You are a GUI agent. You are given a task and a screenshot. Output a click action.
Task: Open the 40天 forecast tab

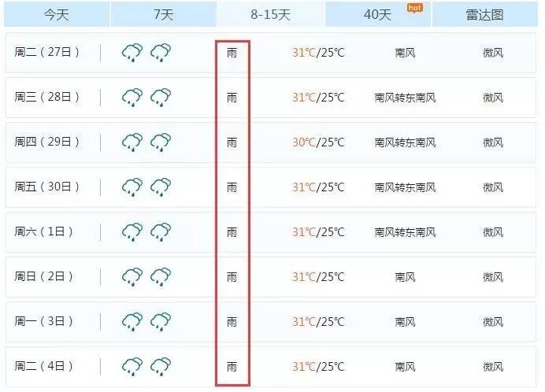tap(377, 14)
